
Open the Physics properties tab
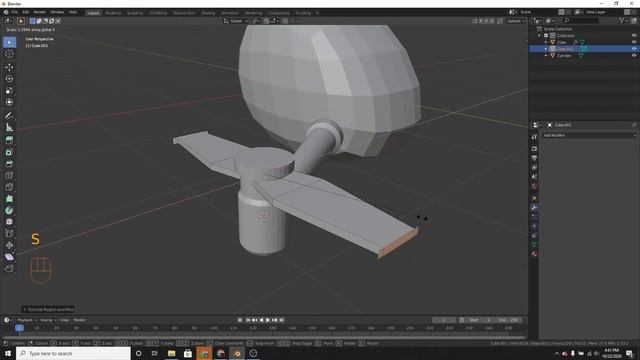pos(534,226)
